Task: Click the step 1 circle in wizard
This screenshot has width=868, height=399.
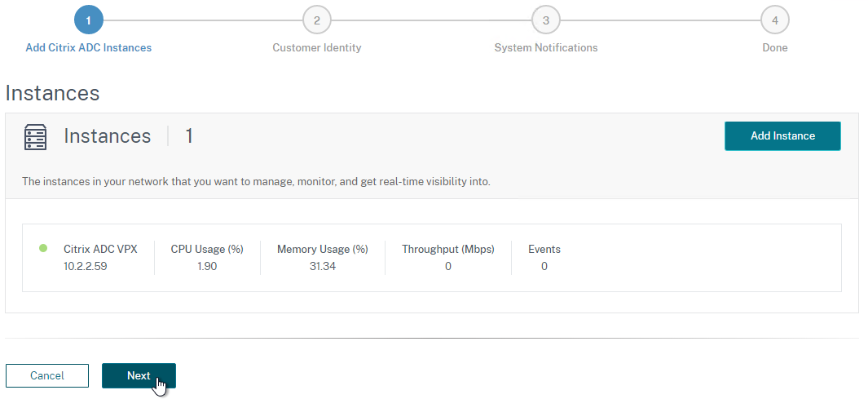Action: pyautogui.click(x=89, y=20)
